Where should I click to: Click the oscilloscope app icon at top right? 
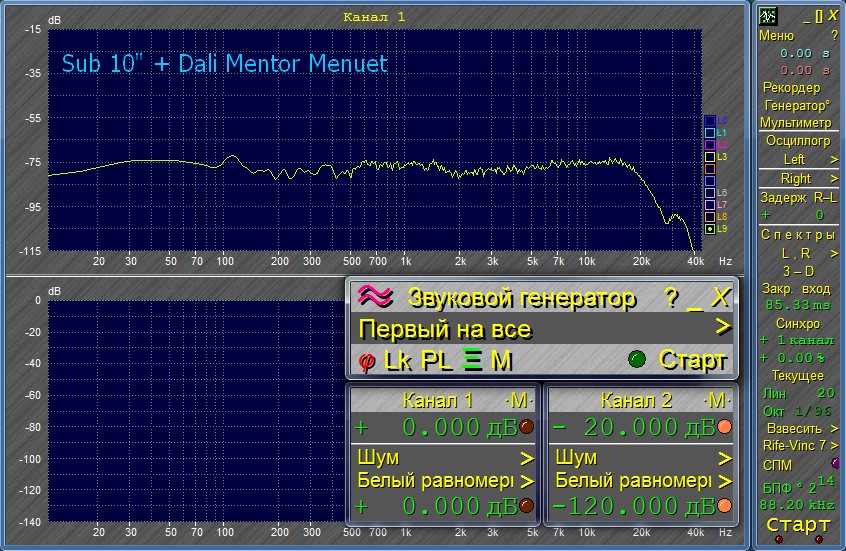click(768, 16)
